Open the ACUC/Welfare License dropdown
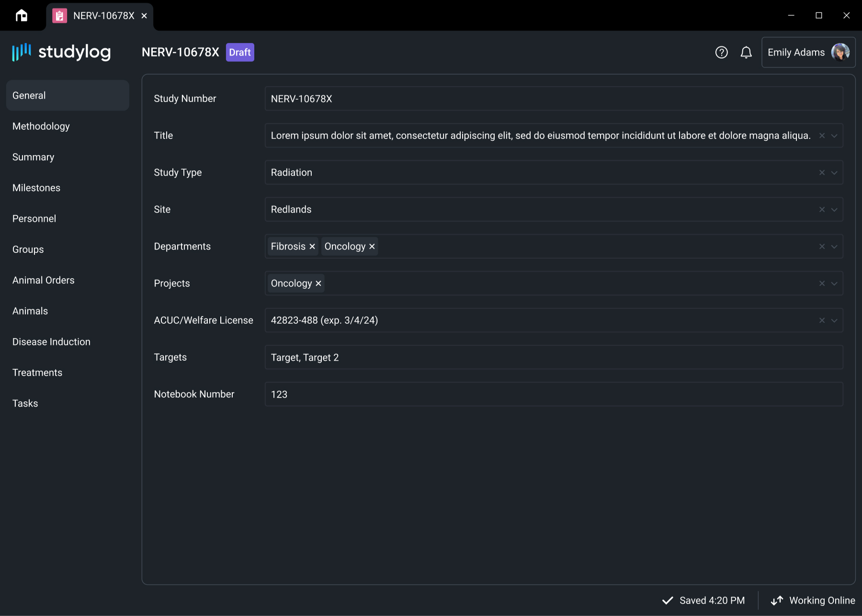This screenshot has width=862, height=616. (834, 320)
